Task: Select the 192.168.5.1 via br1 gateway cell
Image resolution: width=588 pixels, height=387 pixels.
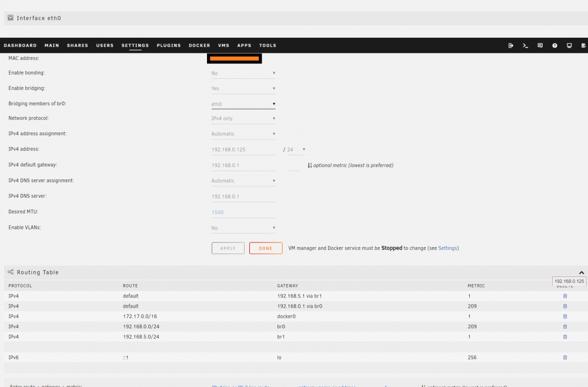Action: tap(300, 296)
